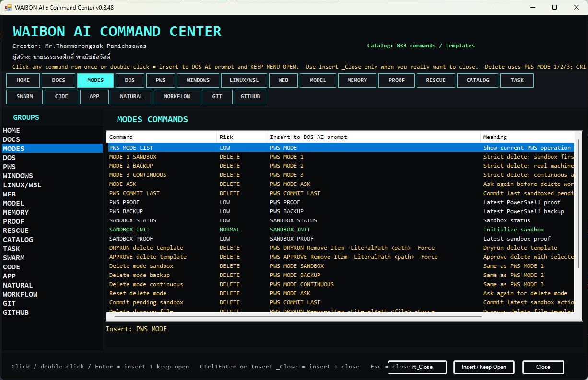Click the app icon in the title bar
Screen dimensions: 588x380
(x=8, y=8)
